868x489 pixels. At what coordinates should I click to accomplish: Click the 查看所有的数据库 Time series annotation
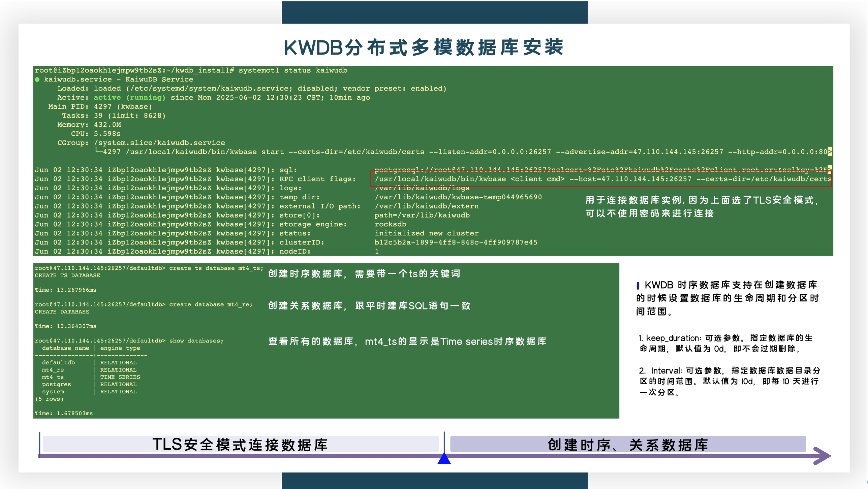click(x=407, y=341)
